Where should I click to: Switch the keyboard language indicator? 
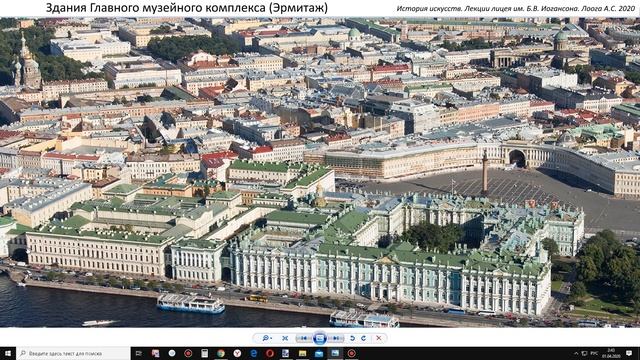click(595, 353)
